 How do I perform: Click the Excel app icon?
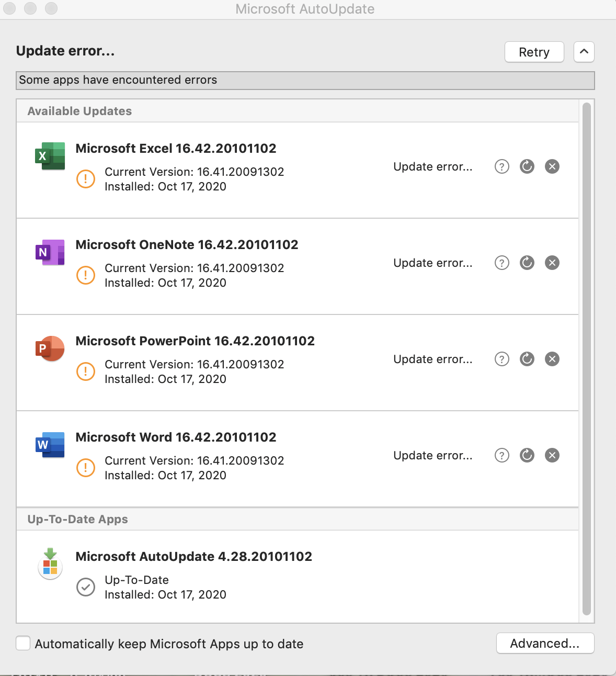click(50, 156)
